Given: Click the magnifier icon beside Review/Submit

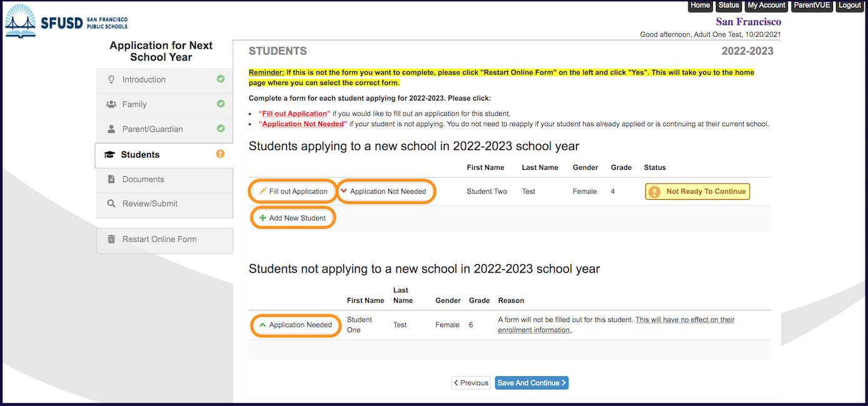Looking at the screenshot, I should (111, 204).
